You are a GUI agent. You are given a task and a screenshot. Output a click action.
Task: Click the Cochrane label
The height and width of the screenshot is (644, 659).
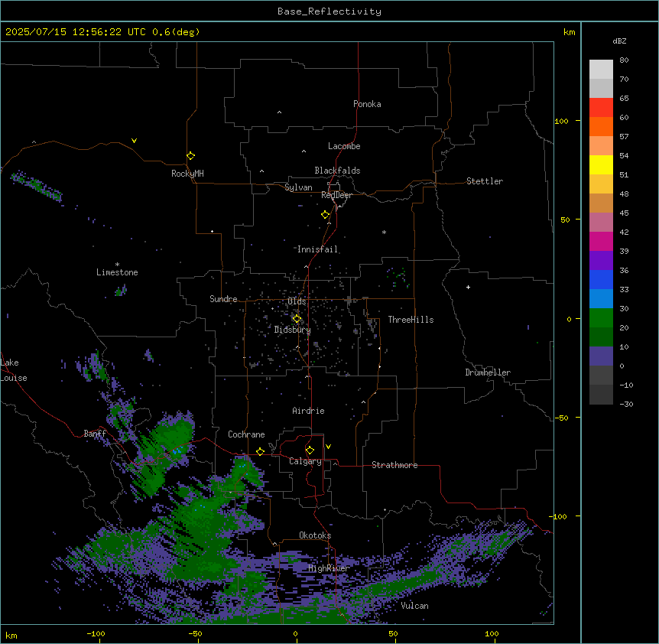click(x=246, y=434)
